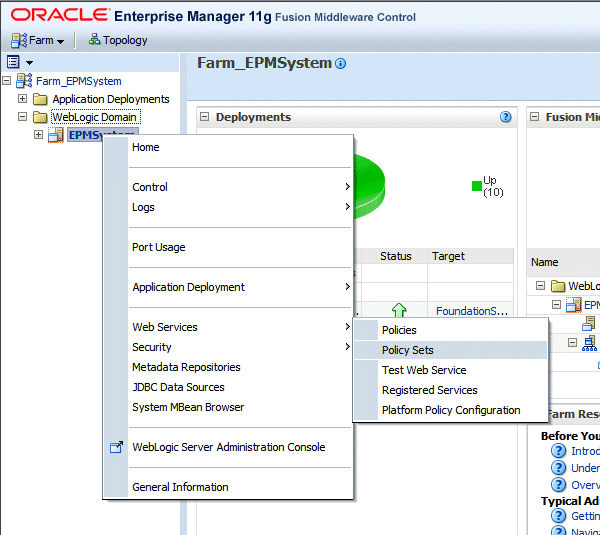This screenshot has width=600, height=535.
Task: Open Deployments panel help icon
Action: tap(505, 117)
